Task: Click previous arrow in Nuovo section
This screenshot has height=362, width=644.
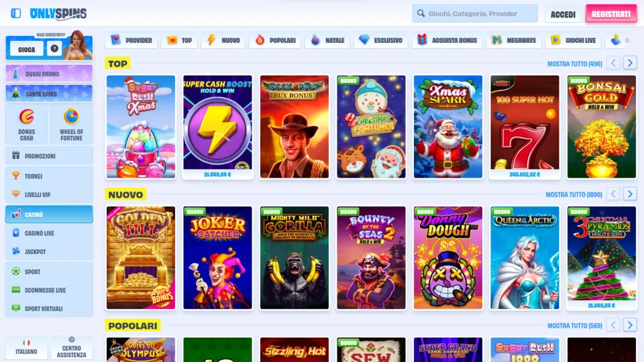Action: [x=613, y=194]
